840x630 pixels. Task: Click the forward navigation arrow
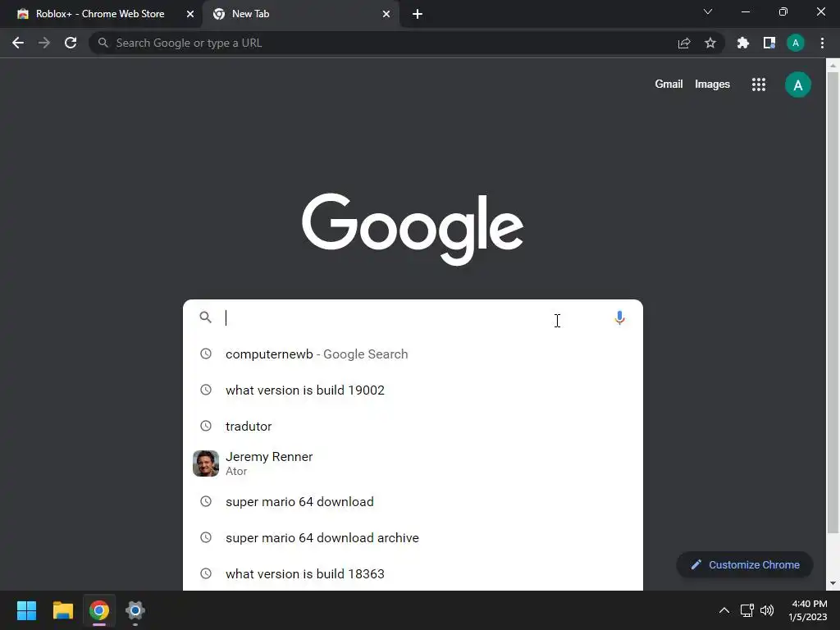[x=44, y=43]
